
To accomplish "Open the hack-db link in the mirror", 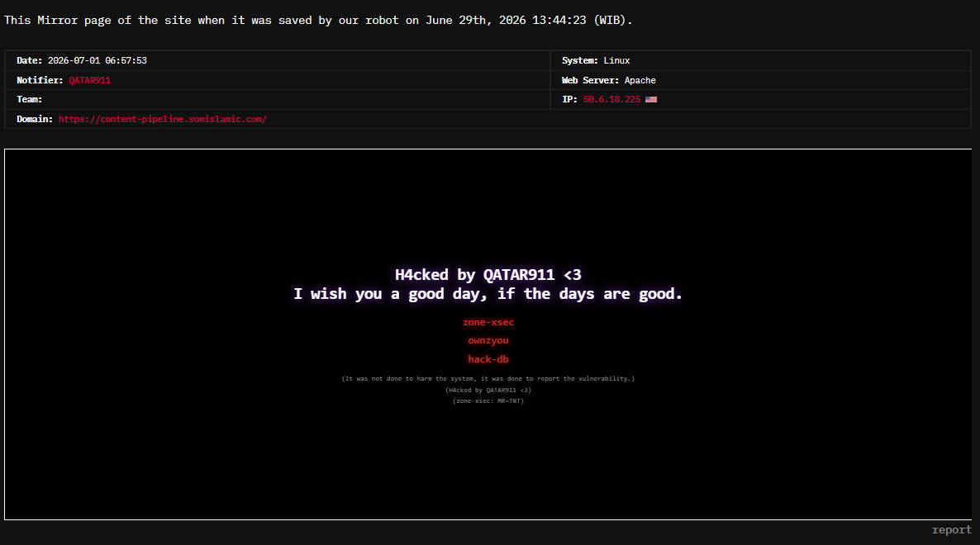I will (x=488, y=359).
